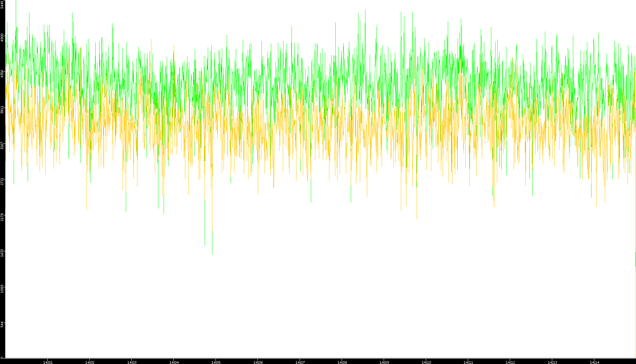Select the 14:14 time marker
The height and width of the screenshot is (364, 636).
594,362
